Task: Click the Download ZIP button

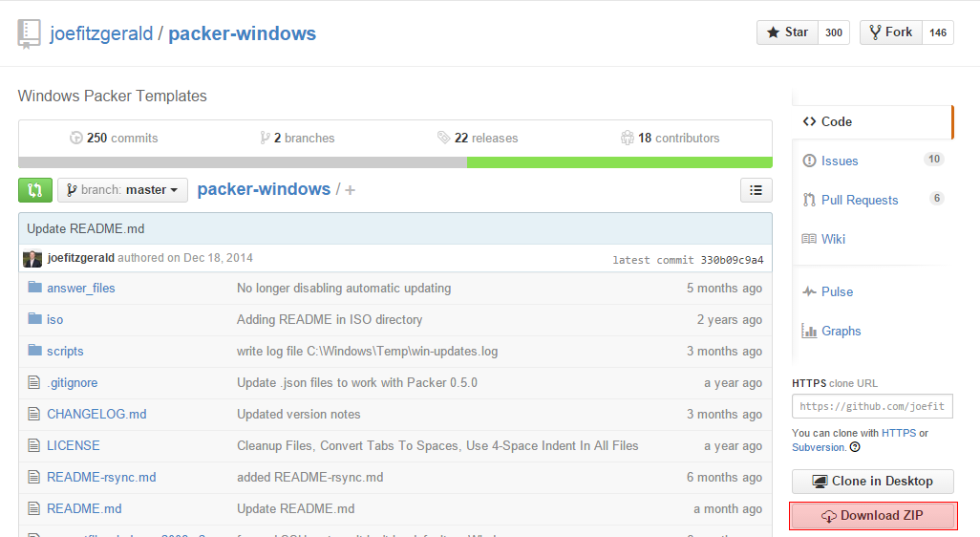Action: pyautogui.click(x=872, y=516)
